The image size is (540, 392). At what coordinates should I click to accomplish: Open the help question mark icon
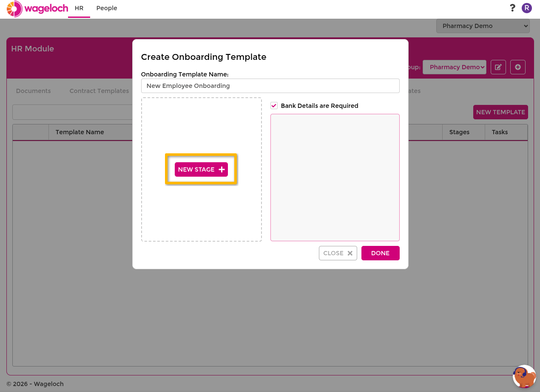pos(512,8)
